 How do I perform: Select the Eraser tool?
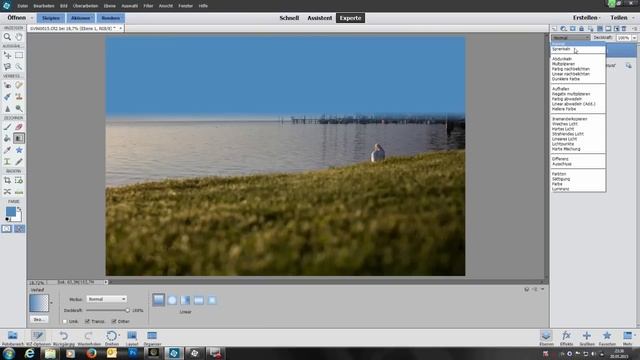coord(19,127)
